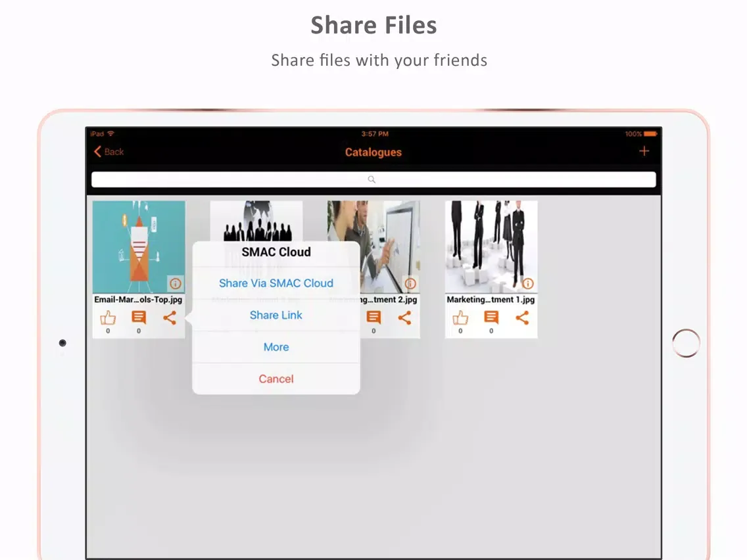Share Marketing...tment 1.jpg via share icon
The image size is (747, 560).
point(522,317)
